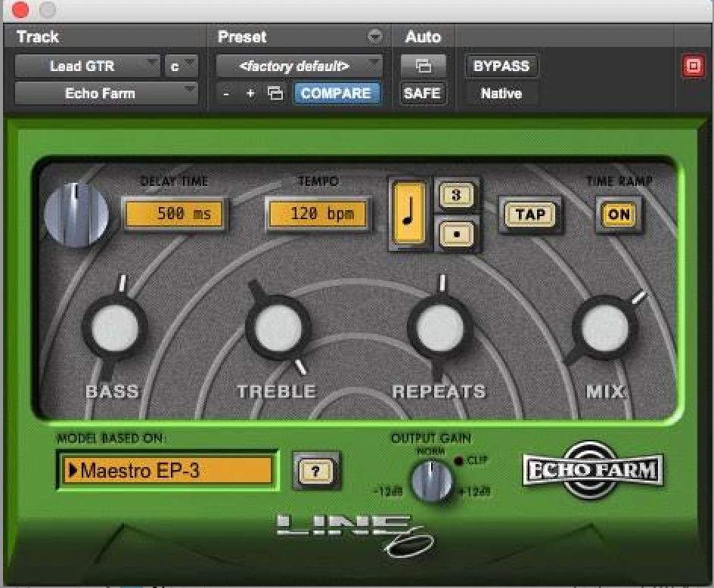The image size is (714, 588).
Task: Select the previous preset with minus button
Action: (x=226, y=94)
